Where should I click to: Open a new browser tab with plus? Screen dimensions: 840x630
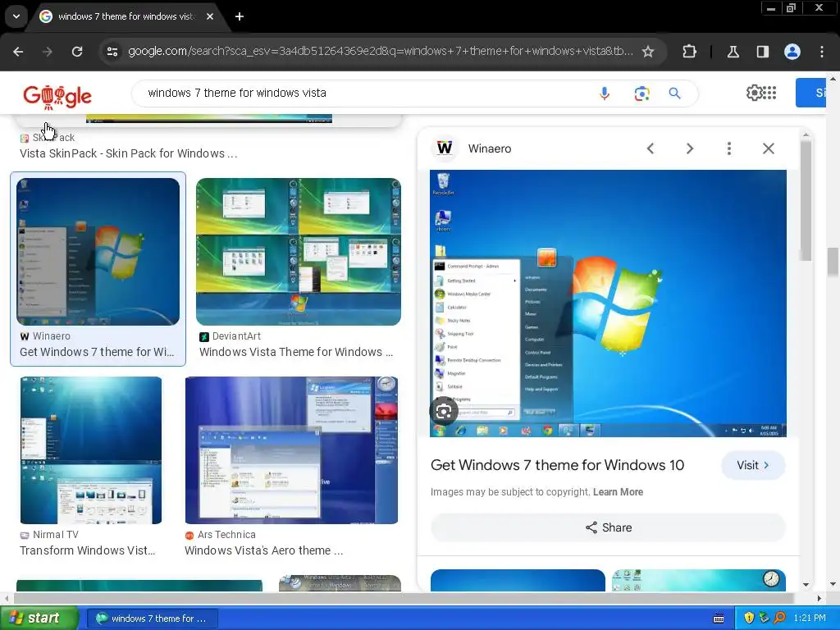tap(240, 16)
